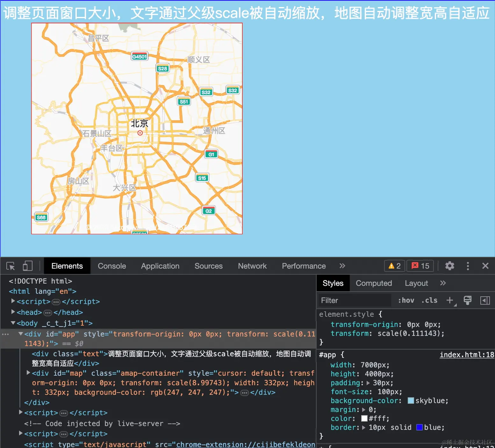495x448 pixels.
Task: Show more DevTools tabs after Performance
Action: coord(342,266)
